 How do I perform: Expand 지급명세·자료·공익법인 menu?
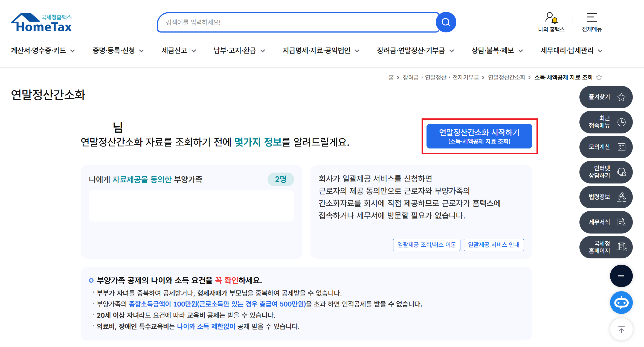pos(321,51)
